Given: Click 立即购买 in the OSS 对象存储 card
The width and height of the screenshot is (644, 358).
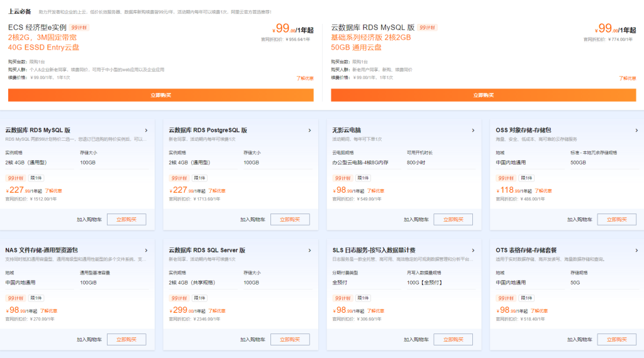Looking at the screenshot, I should 617,219.
